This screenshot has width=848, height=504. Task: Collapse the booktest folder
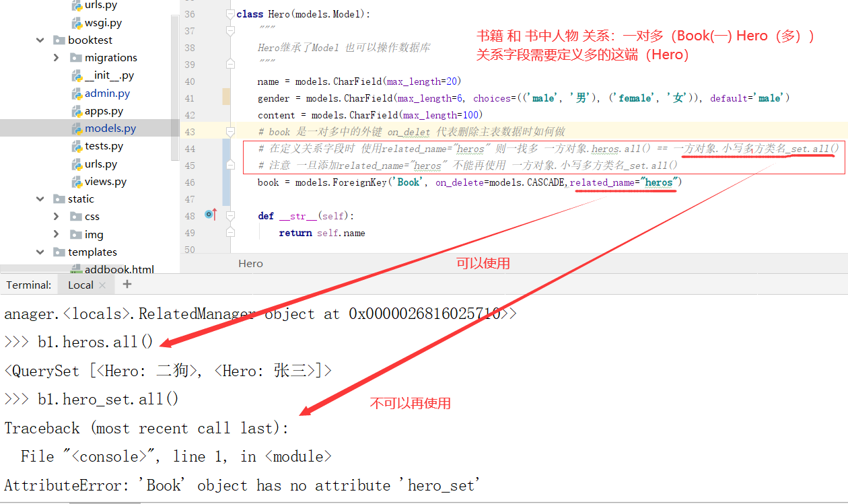[x=39, y=40]
